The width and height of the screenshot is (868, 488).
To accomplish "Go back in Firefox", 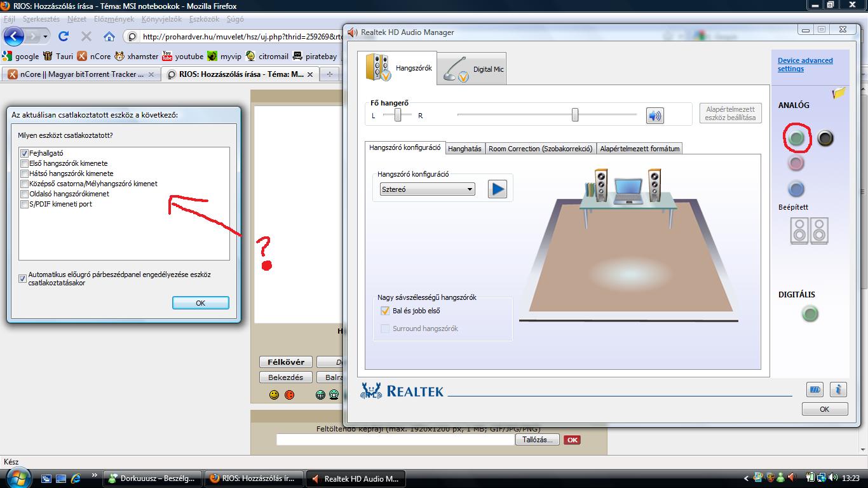I will [14, 36].
